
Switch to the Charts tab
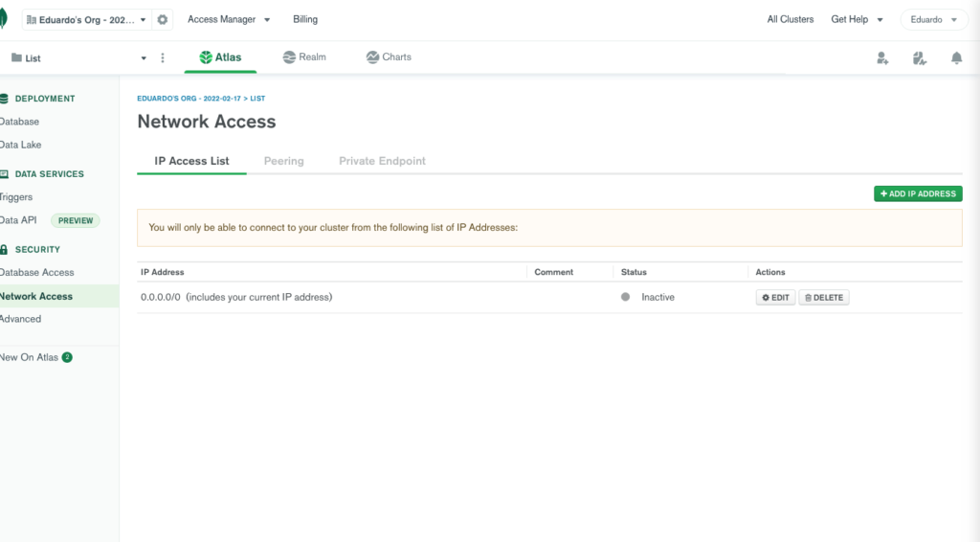(x=389, y=56)
